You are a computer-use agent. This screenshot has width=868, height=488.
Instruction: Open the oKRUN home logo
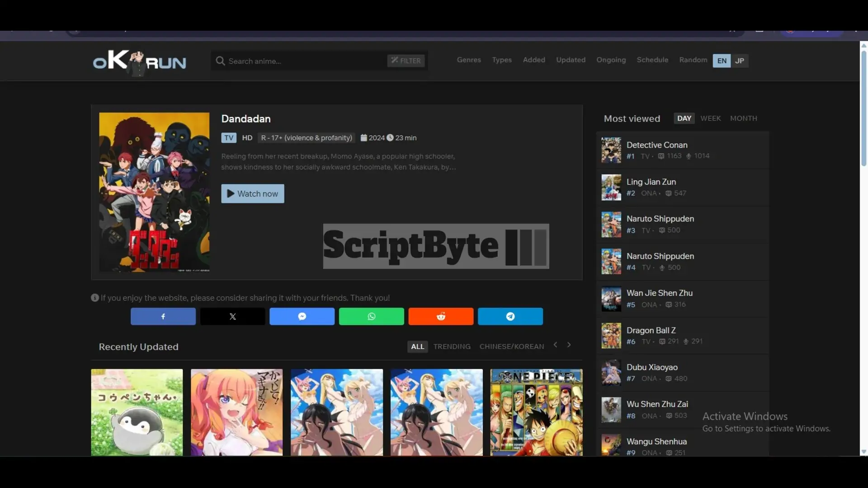tap(138, 63)
